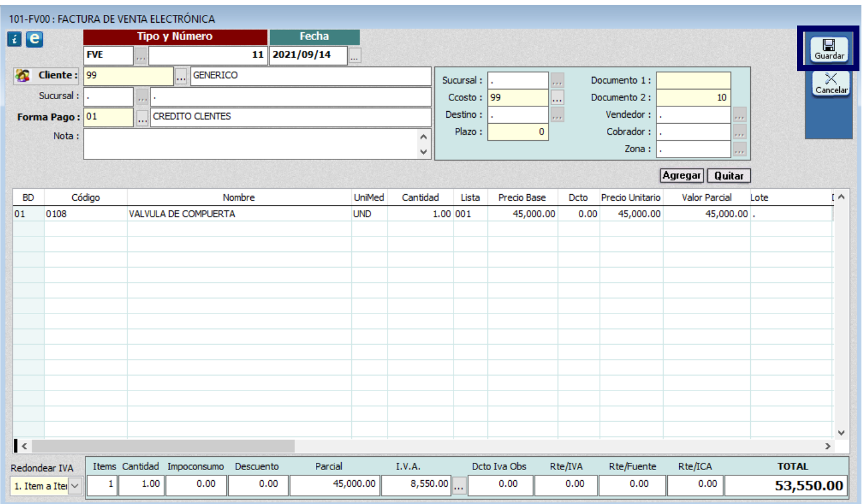The image size is (865, 504).
Task: Click the Rte/Fuente value field
Action: point(632,484)
